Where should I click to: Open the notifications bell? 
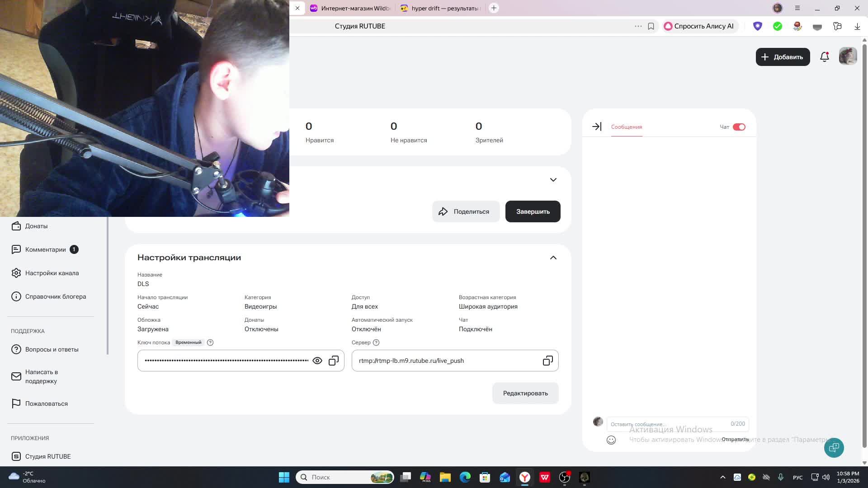pos(824,57)
